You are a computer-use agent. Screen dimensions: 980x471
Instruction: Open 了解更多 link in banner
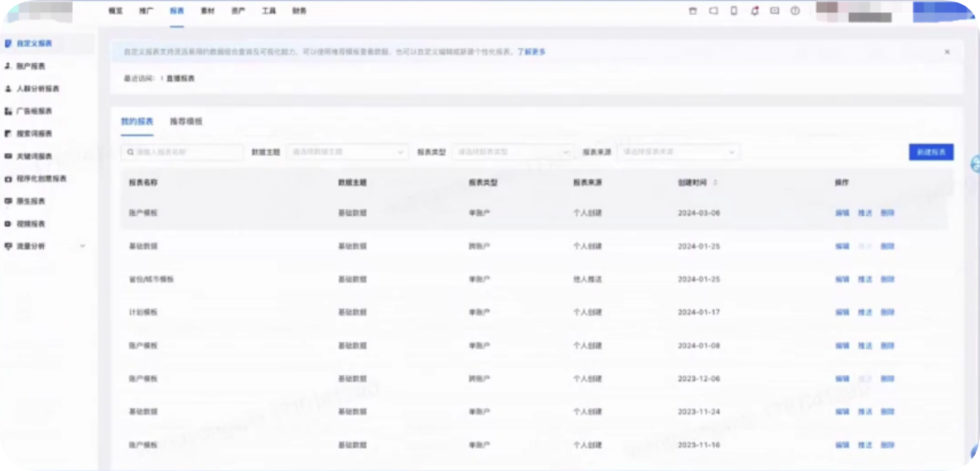(531, 52)
